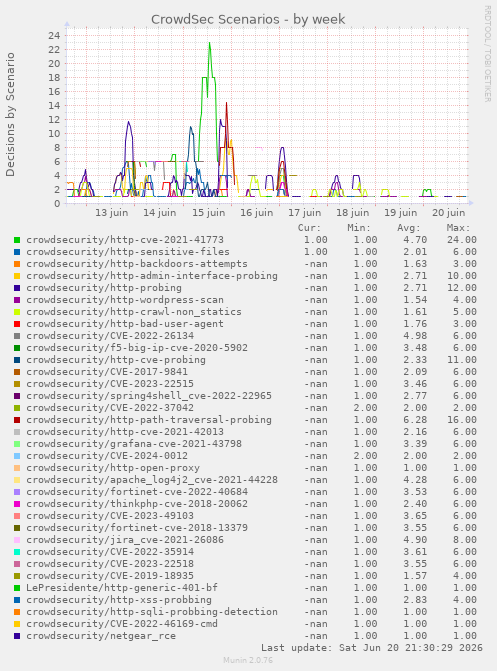Click the 18 juin x-axis date label
Screen dimensions: 497x671
353,213
